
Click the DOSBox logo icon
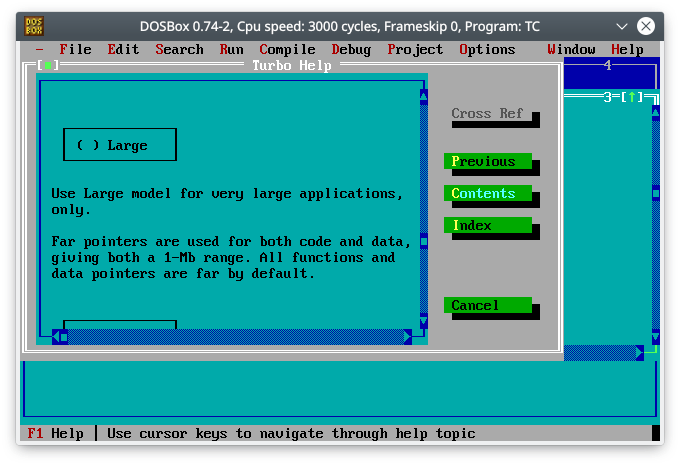point(34,26)
